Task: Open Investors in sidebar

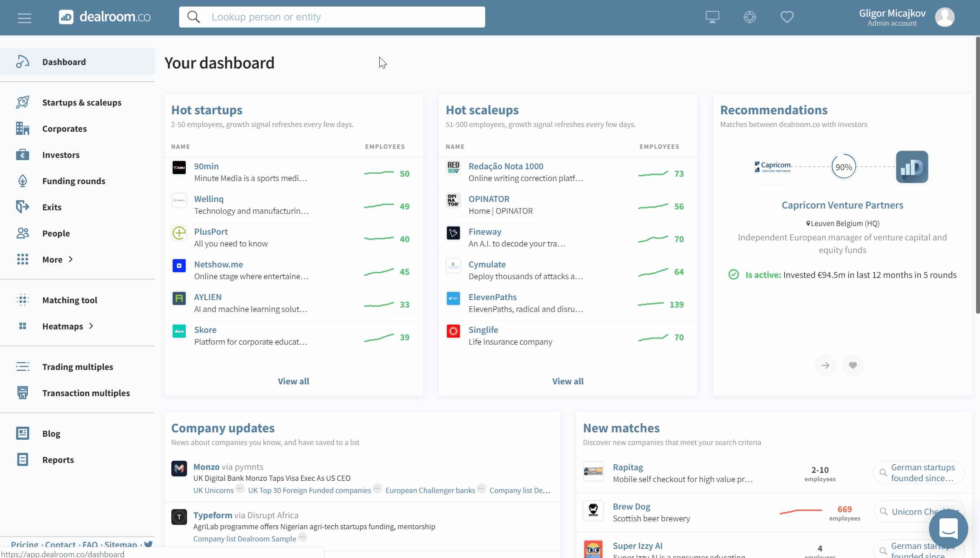Action: point(61,154)
